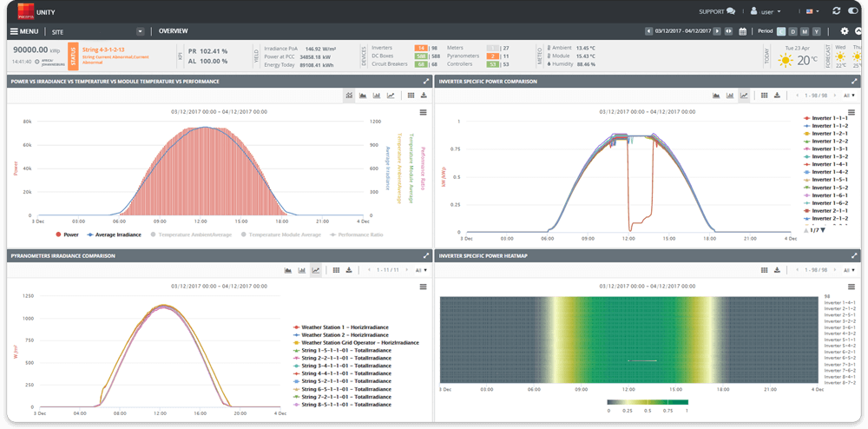Go to next legend page arrow 1/7
The image size is (868, 429).
tap(823, 230)
